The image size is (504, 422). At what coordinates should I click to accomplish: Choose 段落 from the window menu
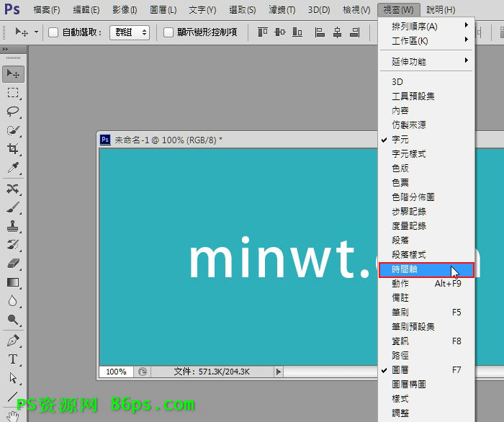[x=426, y=241]
